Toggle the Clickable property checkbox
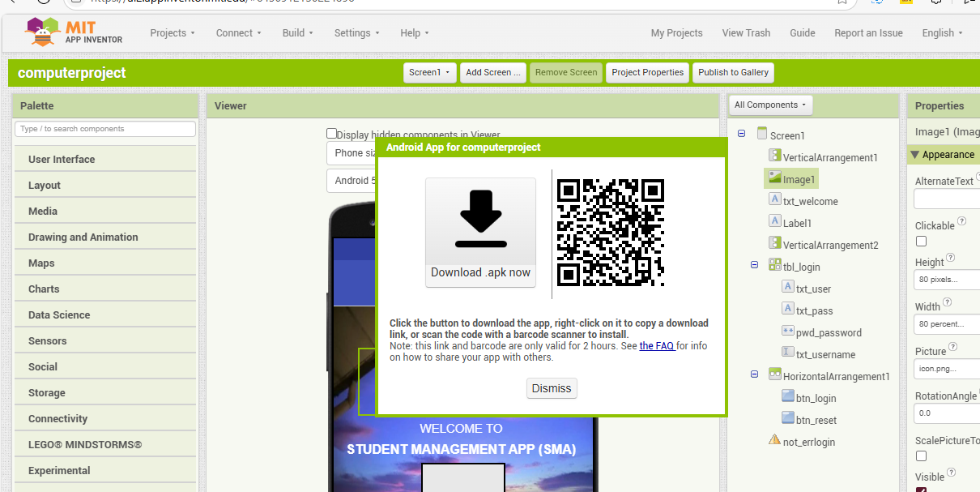980x492 pixels. 921,242
